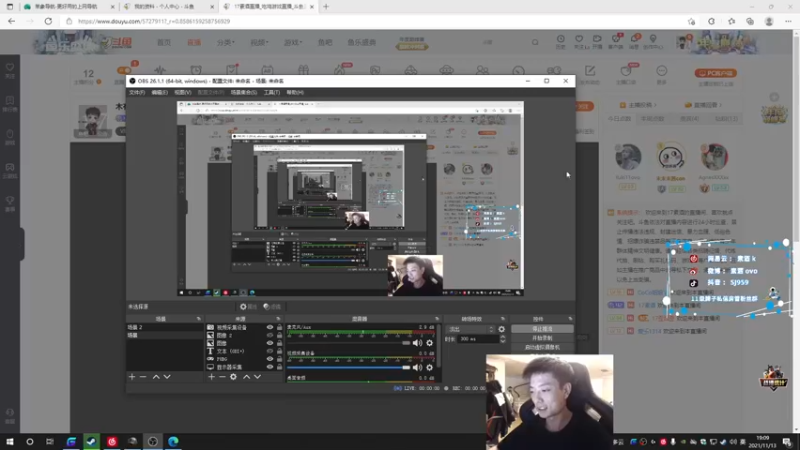Viewport: 800px width, 450px height.
Task: Open the 视图(V) menu in OBS
Action: pyautogui.click(x=182, y=92)
